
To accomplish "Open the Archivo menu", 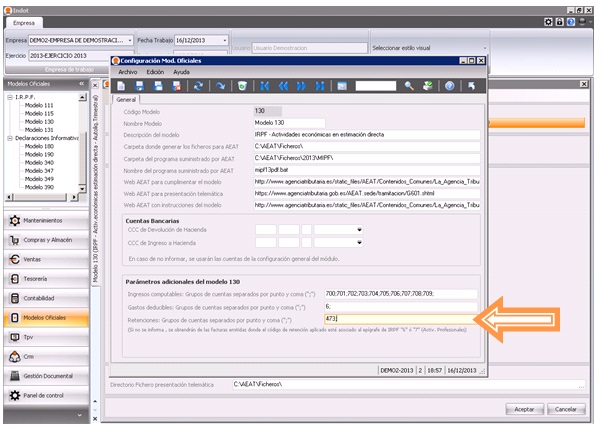I will point(128,72).
